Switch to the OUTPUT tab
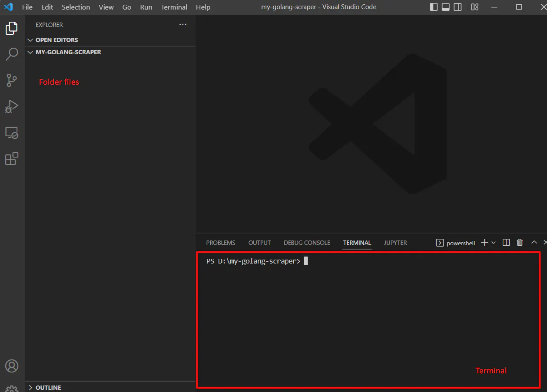The height and width of the screenshot is (392, 547). (259, 243)
